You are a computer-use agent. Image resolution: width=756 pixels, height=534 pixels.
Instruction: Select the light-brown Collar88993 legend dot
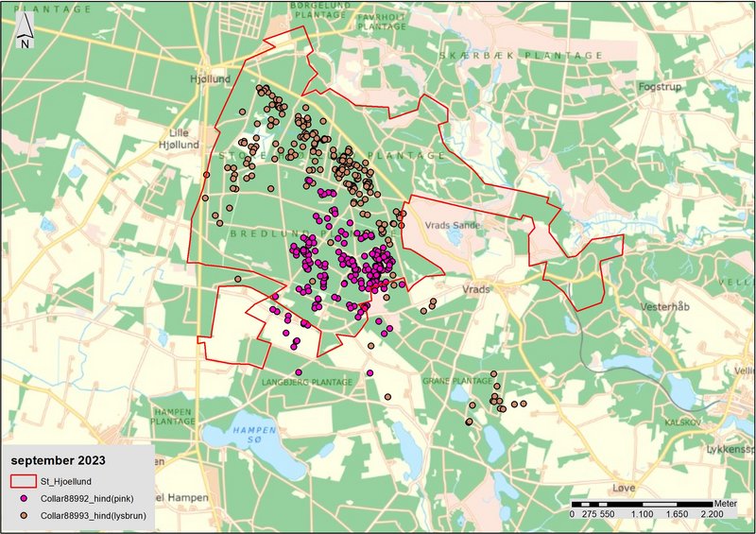coord(23,515)
